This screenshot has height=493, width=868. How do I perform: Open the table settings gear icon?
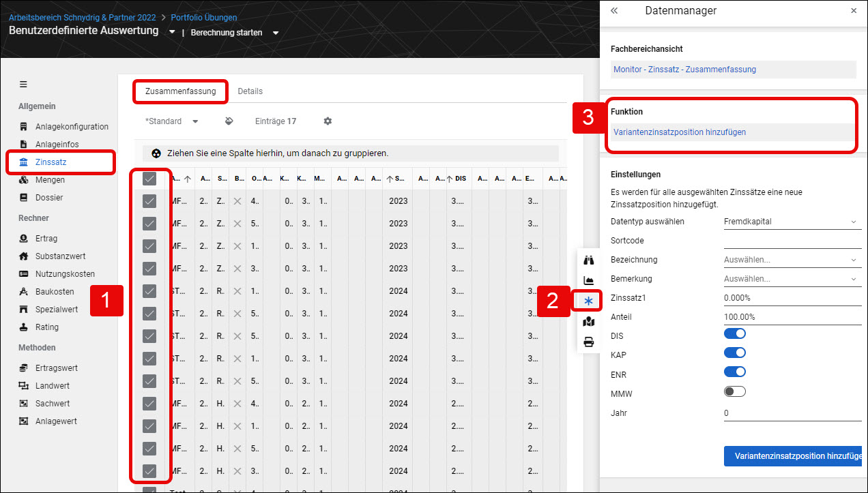click(x=328, y=121)
